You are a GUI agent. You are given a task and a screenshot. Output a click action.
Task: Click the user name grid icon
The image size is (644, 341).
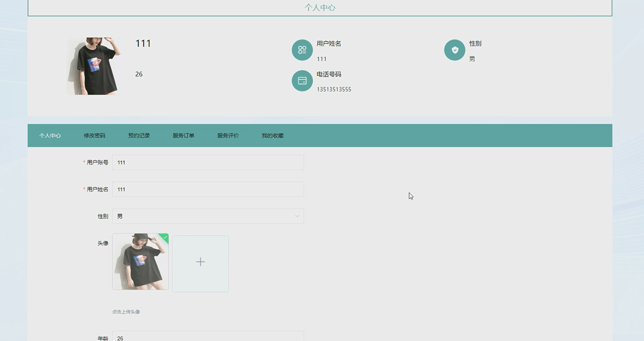click(302, 50)
